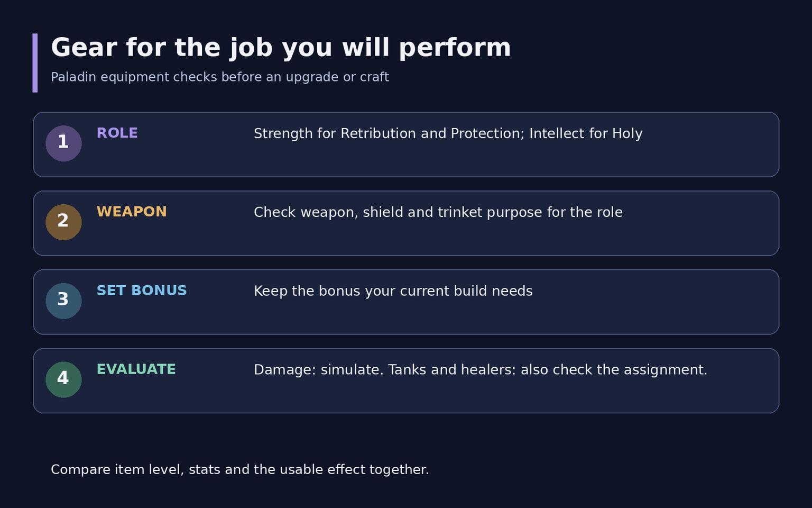This screenshot has width=812, height=508.
Task: Click empty area of the ROLE card
Action: [x=476, y=160]
